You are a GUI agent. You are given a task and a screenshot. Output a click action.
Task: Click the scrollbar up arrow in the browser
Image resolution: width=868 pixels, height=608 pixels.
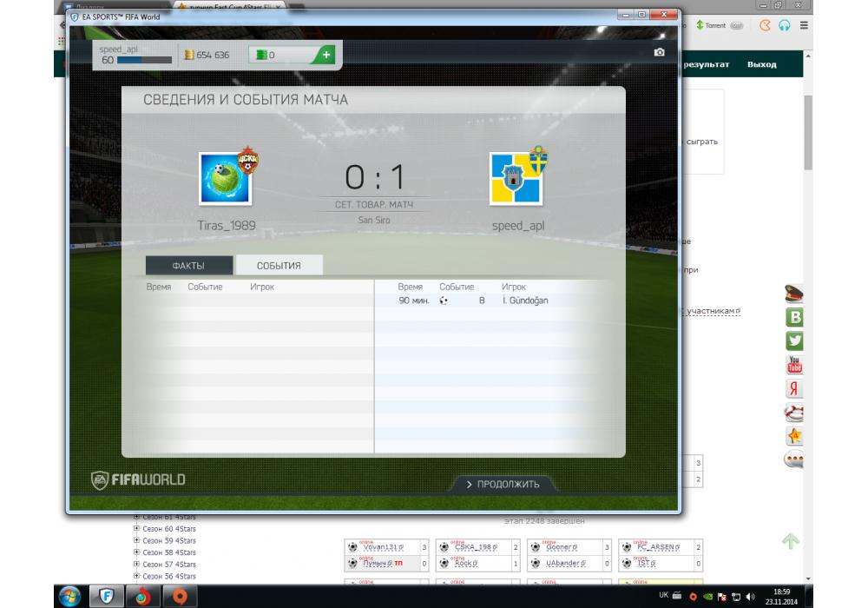tap(808, 56)
